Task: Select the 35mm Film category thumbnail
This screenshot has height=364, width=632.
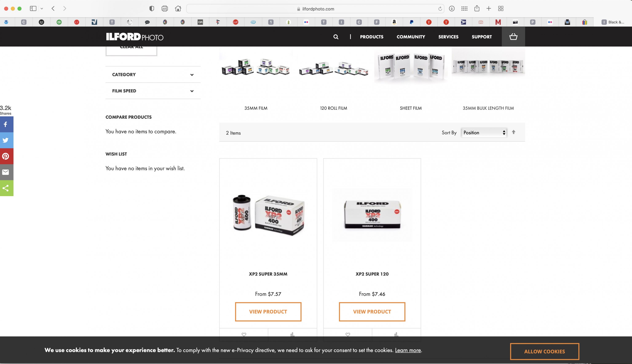Action: tap(256, 66)
